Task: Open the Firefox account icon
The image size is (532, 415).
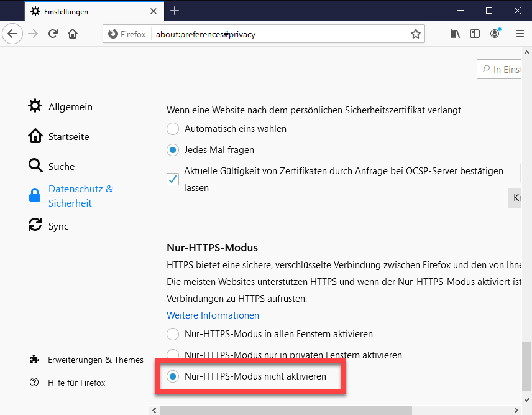Action: tap(495, 33)
